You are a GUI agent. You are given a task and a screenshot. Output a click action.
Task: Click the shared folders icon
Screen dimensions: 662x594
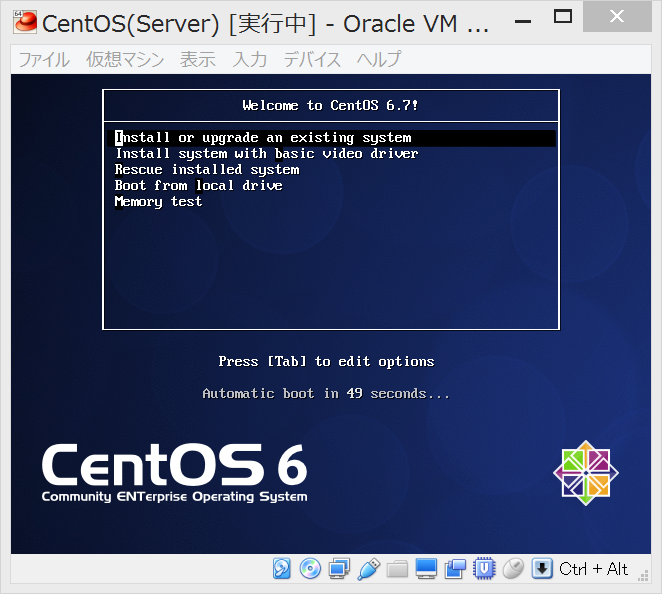(397, 569)
